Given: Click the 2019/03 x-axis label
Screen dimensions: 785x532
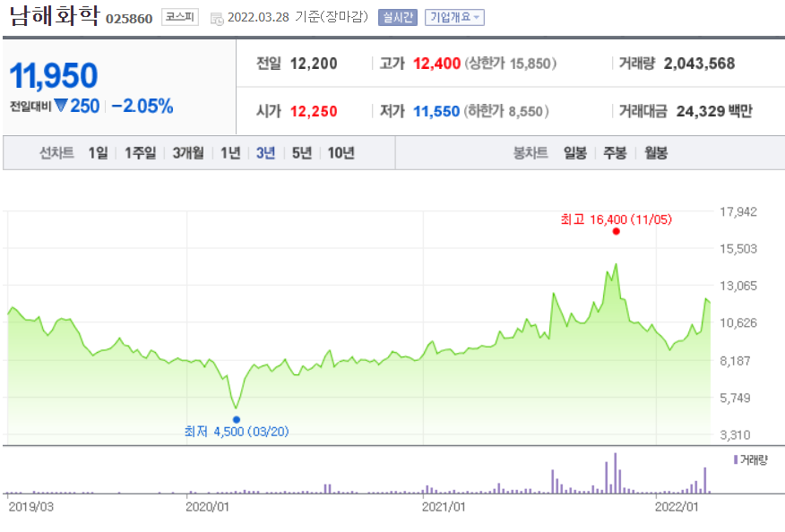Looking at the screenshot, I should [31, 507].
